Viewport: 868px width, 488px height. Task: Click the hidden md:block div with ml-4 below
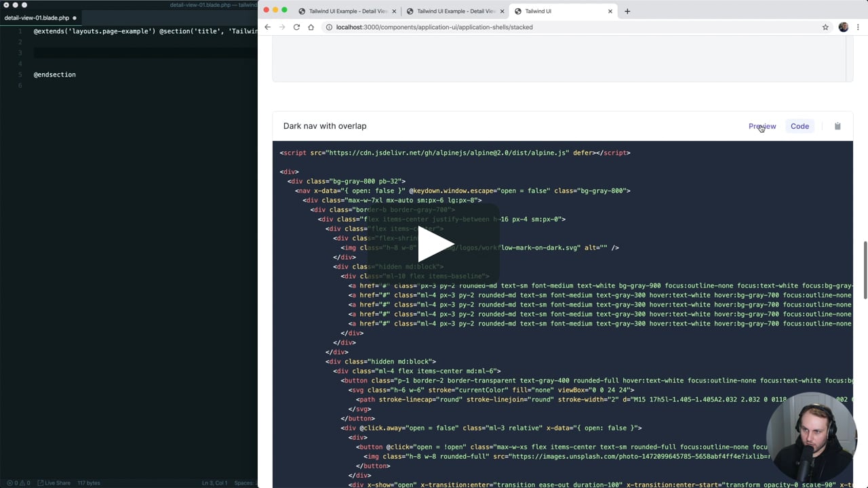click(x=380, y=361)
